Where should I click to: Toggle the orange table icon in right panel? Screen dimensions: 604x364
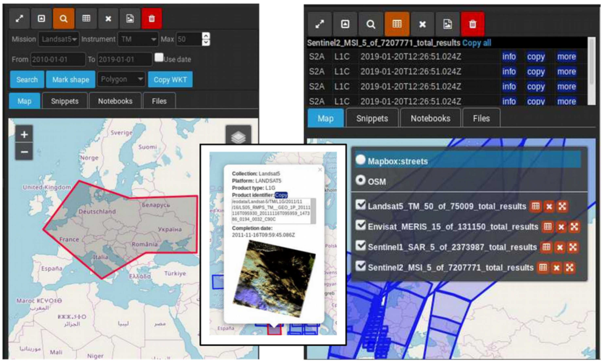(x=397, y=24)
